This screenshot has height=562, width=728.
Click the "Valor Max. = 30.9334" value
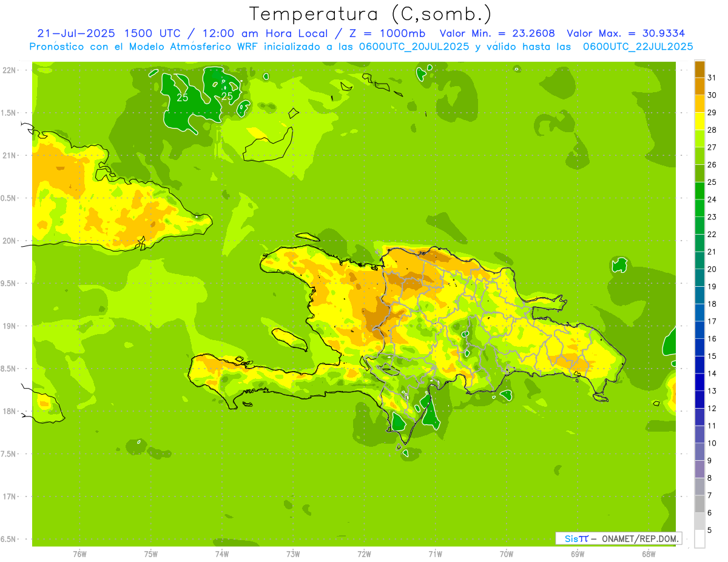click(x=625, y=33)
